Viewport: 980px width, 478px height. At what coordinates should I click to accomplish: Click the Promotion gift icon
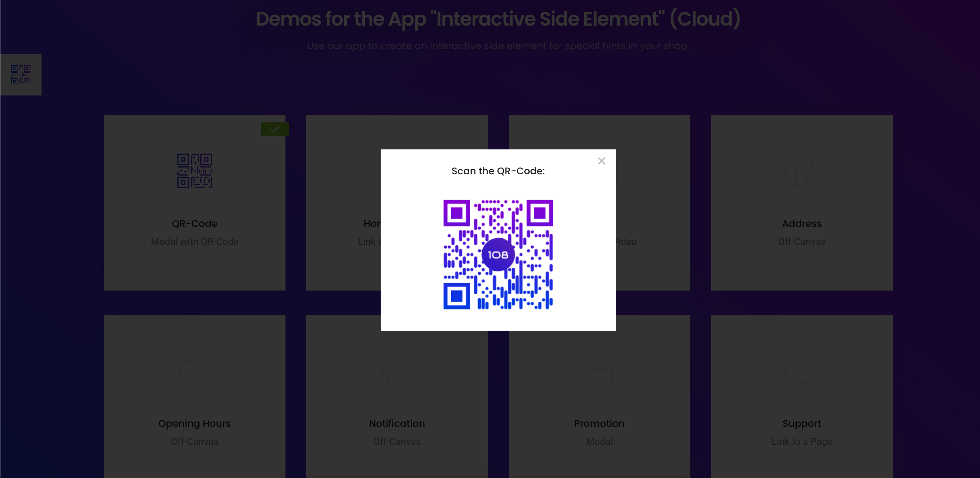pos(599,371)
